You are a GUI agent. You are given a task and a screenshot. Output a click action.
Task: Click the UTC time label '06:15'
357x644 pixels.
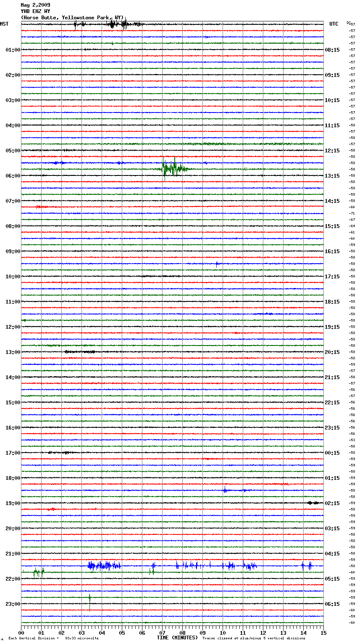(332, 604)
